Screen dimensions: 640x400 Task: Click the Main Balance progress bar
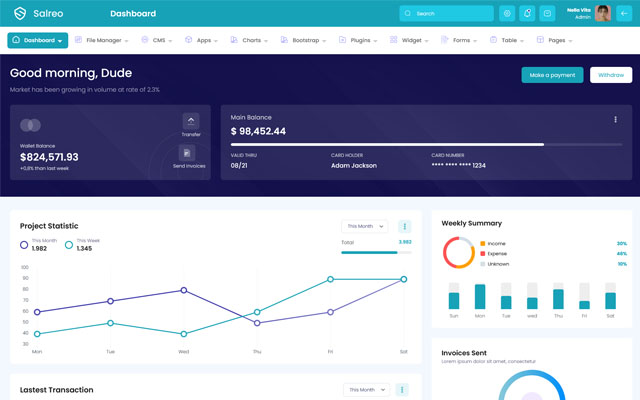coord(426,144)
